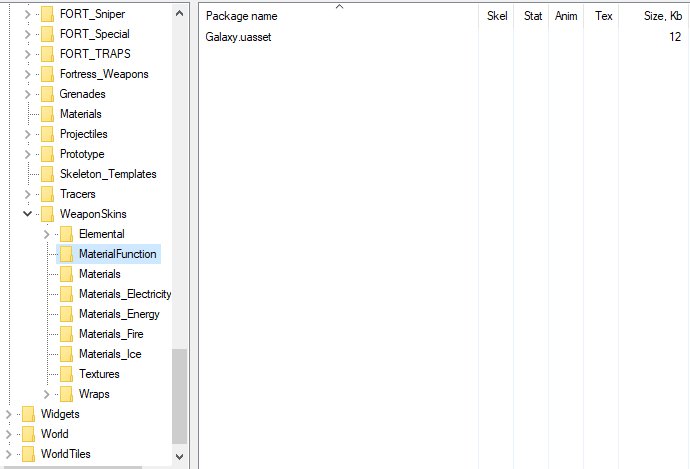Expand the WorldTiles folder
Image resolution: width=690 pixels, height=469 pixels.
[8, 454]
